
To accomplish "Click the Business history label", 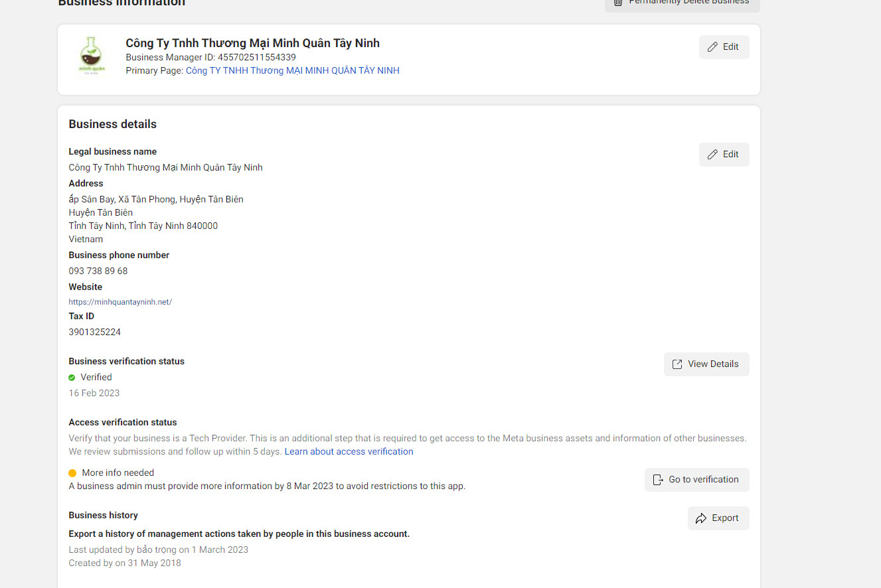I will tap(104, 515).
